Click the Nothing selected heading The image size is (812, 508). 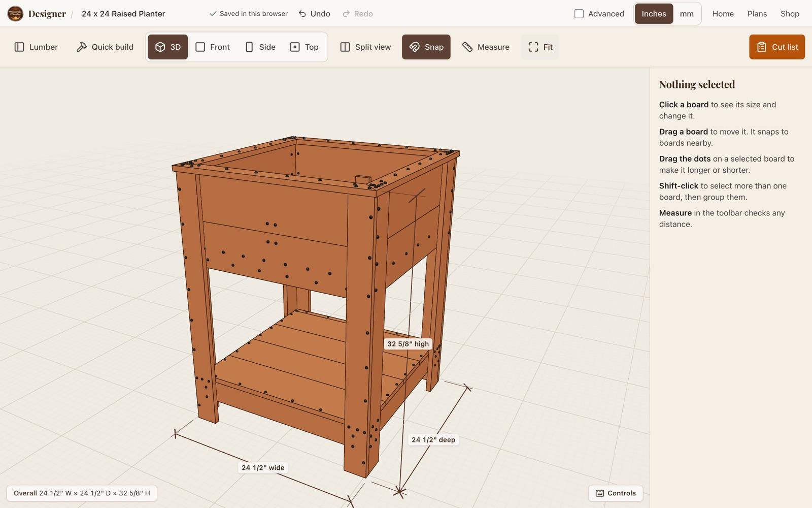(697, 84)
